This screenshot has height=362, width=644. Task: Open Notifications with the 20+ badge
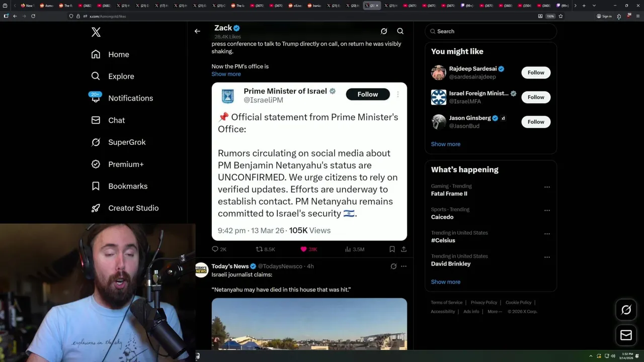pos(122,98)
